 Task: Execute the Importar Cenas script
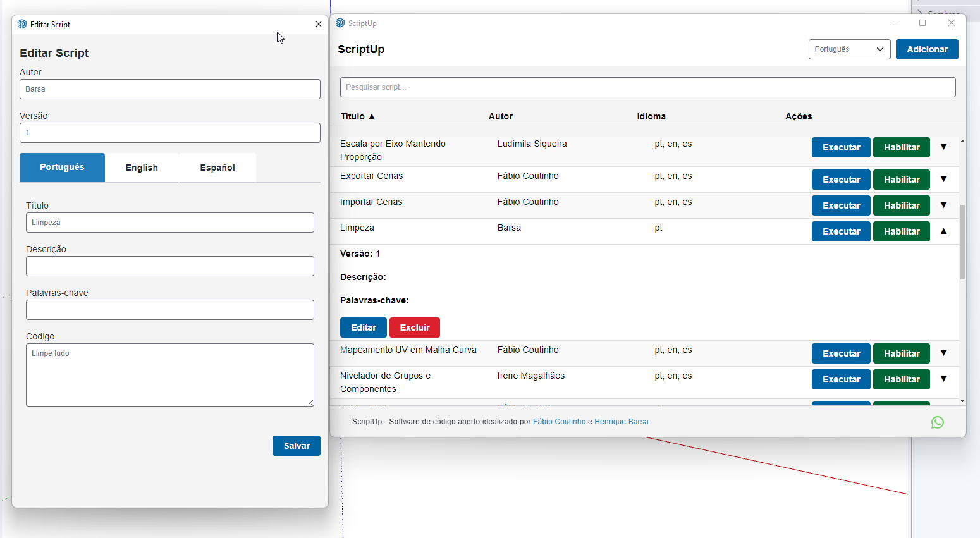[841, 205]
